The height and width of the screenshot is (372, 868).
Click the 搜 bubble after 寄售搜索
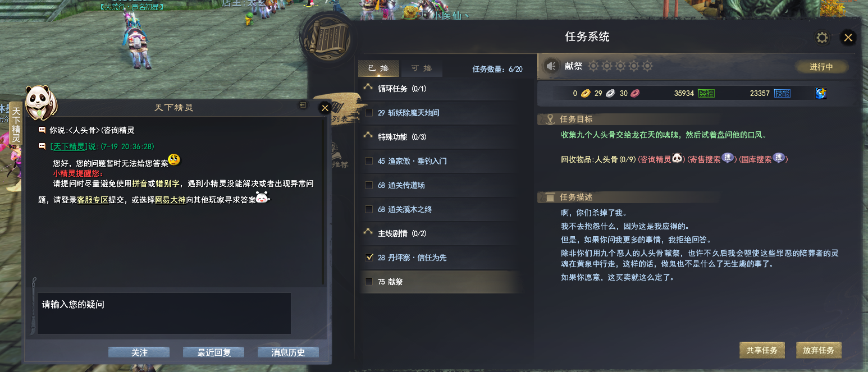coord(728,159)
